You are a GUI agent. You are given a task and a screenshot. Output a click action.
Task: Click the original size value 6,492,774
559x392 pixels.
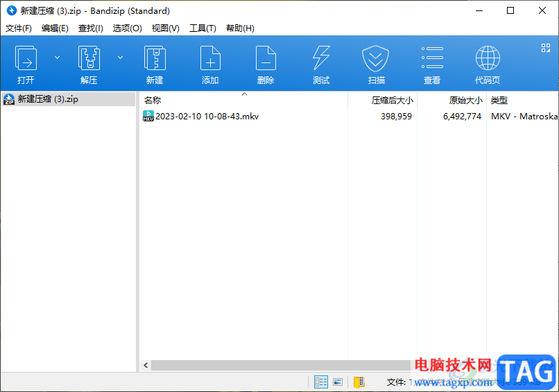click(462, 117)
